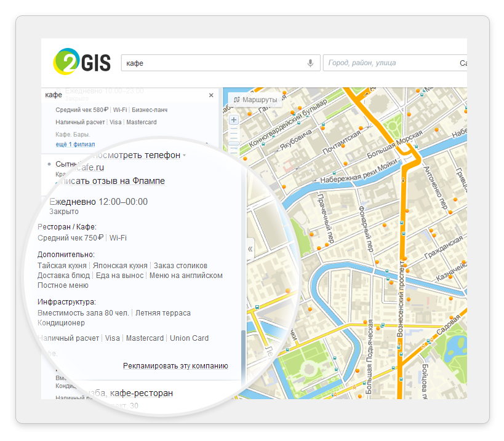Screen dimensions: 504x441
Task: Click the Тайская кухня attribute
Action: (62, 266)
